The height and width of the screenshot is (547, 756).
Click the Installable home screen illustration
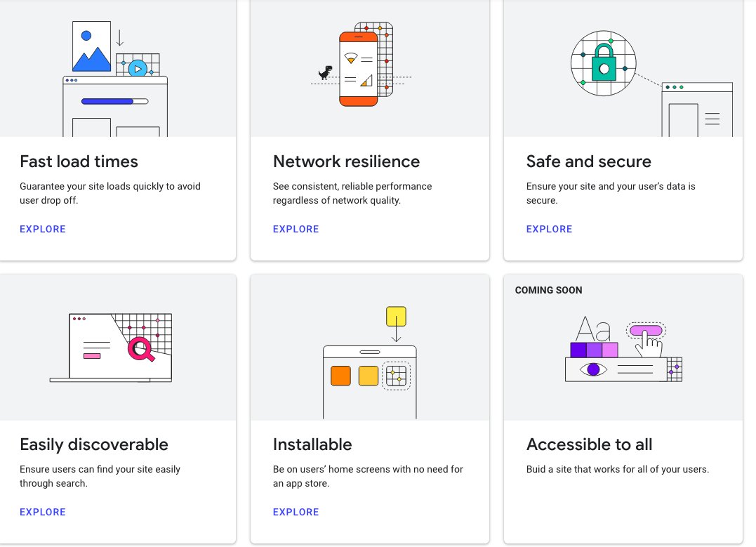click(x=370, y=363)
